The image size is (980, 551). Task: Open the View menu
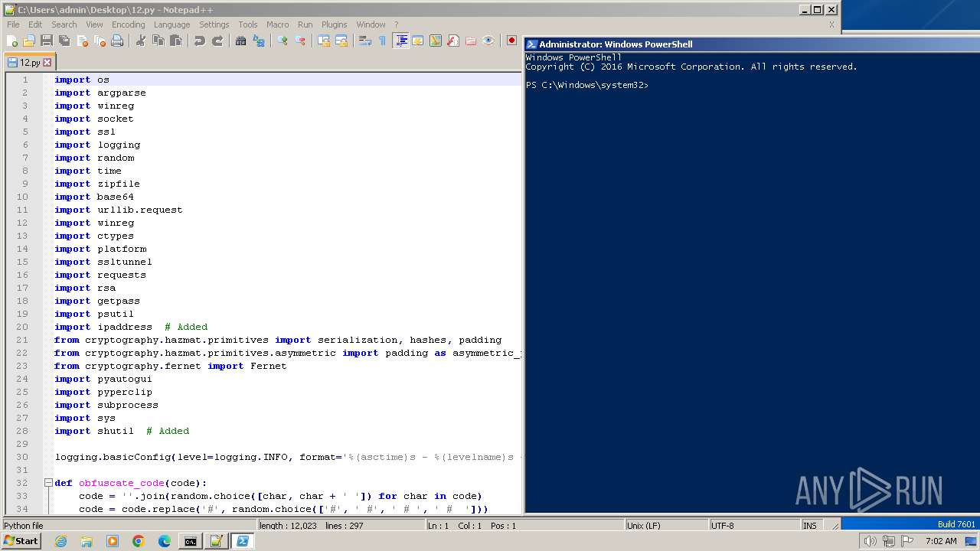94,24
